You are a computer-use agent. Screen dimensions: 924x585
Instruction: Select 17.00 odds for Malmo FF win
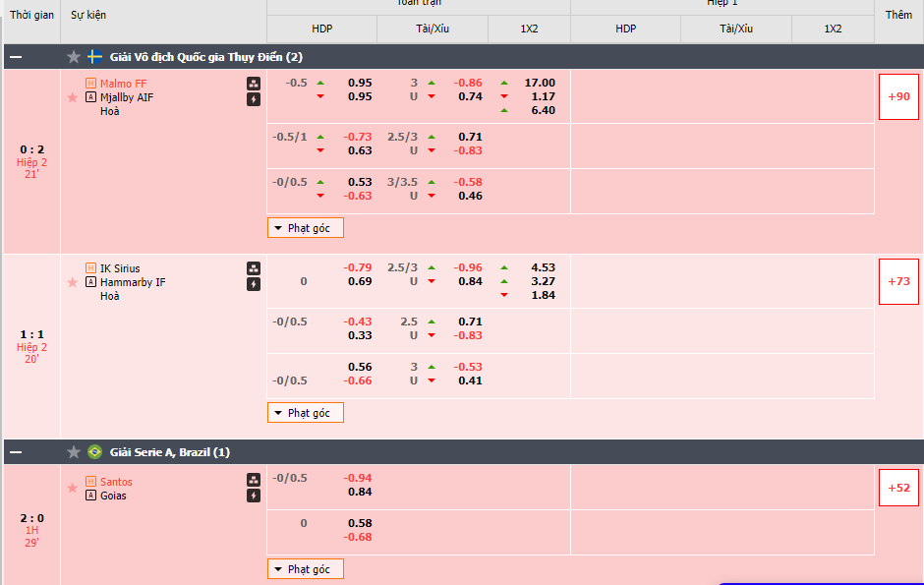(540, 84)
